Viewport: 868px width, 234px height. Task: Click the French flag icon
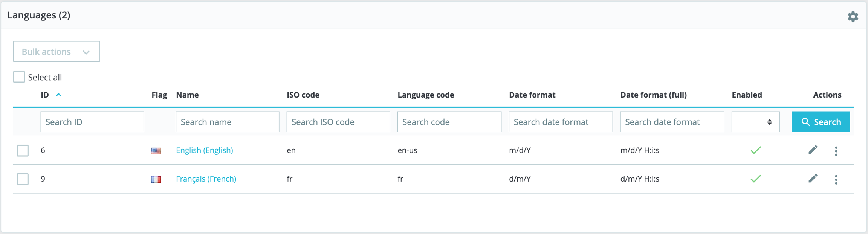pyautogui.click(x=156, y=179)
